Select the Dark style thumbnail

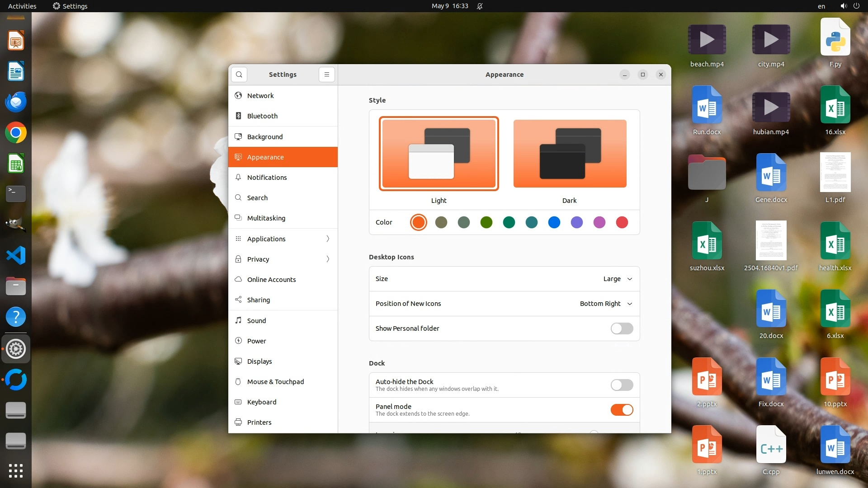click(x=570, y=154)
